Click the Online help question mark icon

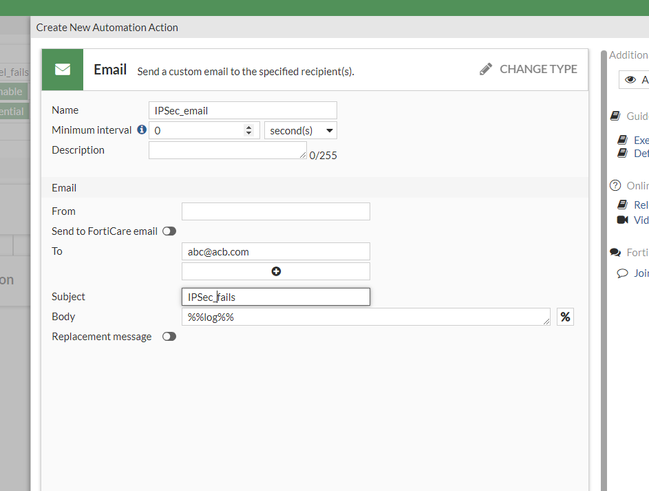point(616,186)
